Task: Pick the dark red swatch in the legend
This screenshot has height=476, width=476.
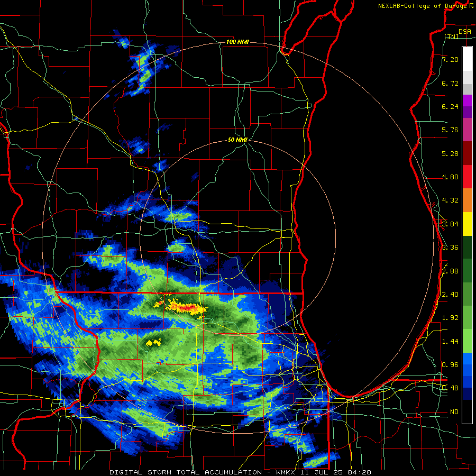Action: [x=467, y=153]
